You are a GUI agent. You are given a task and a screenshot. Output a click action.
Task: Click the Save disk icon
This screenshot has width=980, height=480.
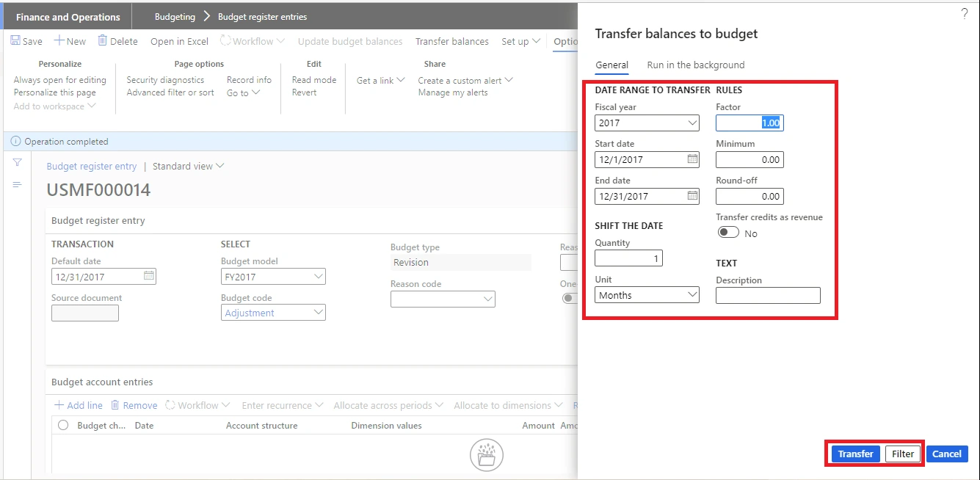[15, 41]
